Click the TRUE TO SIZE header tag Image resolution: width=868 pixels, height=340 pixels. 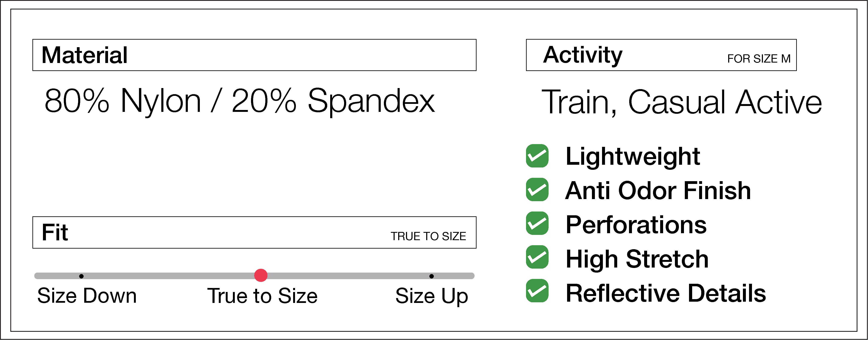pyautogui.click(x=428, y=236)
